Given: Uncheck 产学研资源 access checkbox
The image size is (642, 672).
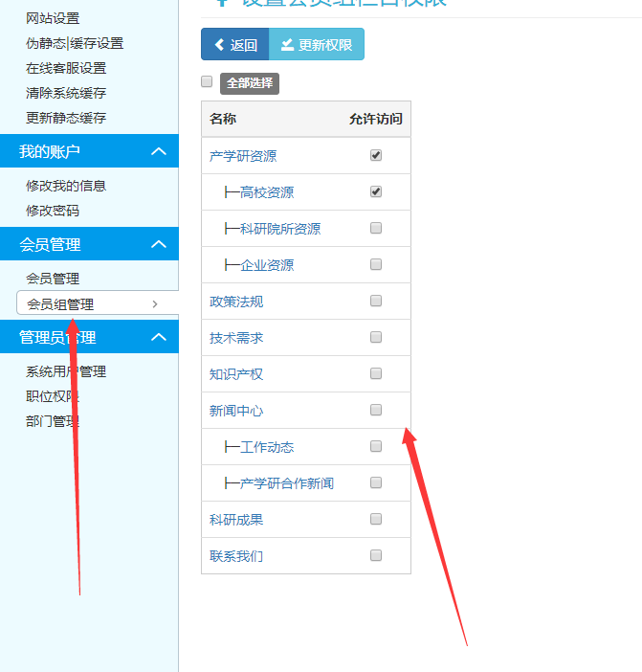Looking at the screenshot, I should coord(376,155).
